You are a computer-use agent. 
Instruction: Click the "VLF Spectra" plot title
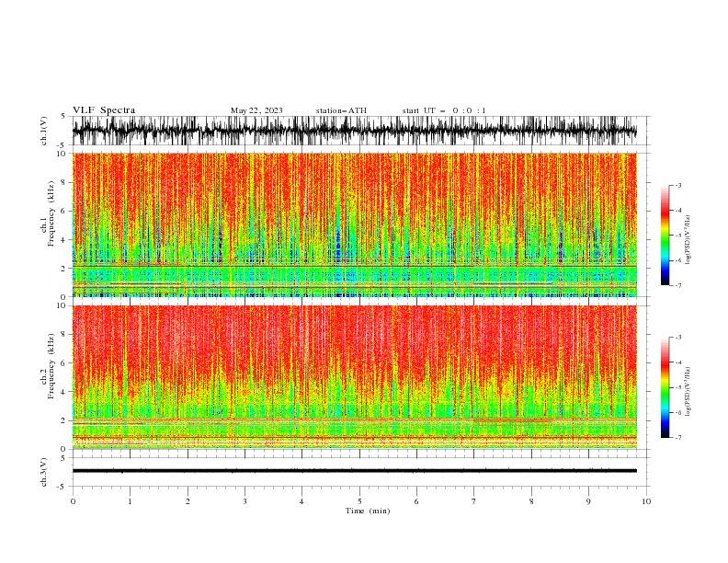pyautogui.click(x=104, y=110)
